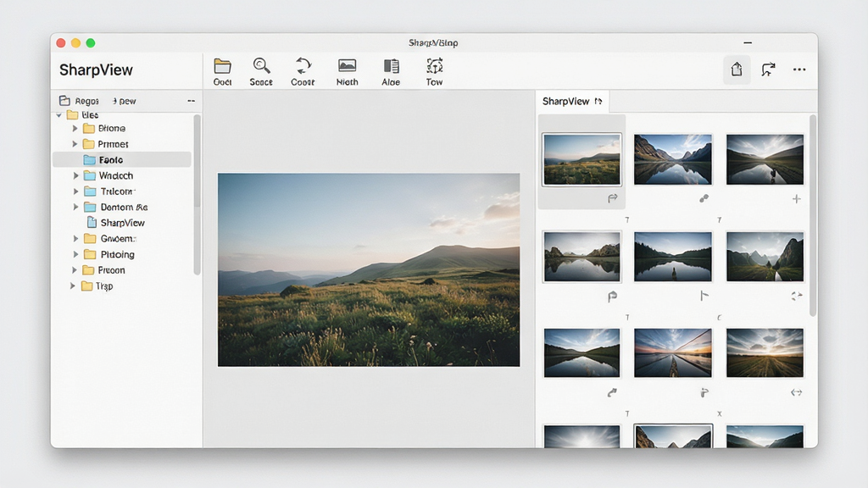Click the selected meadow thumbnail in the grid
The height and width of the screenshot is (488, 868).
coord(581,159)
